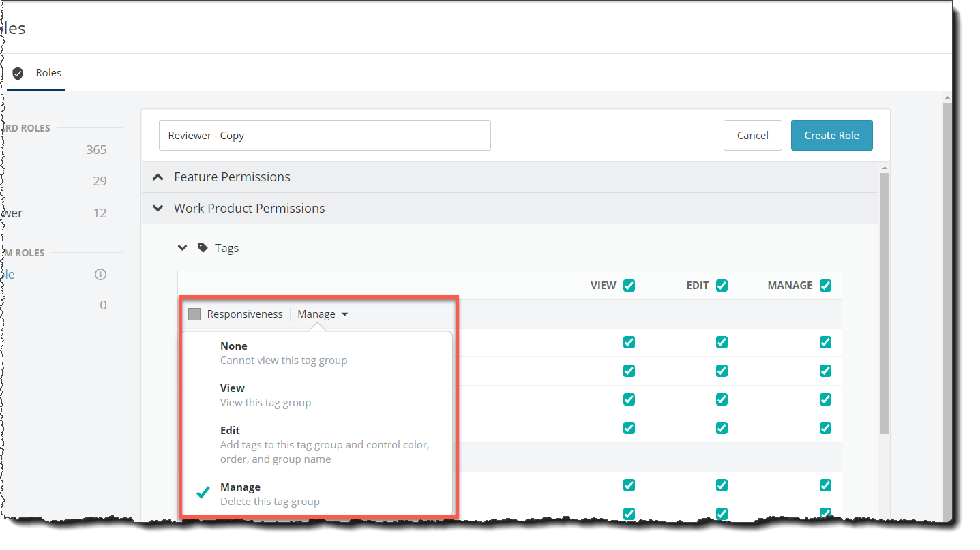Click the teal checkmark next to the Manage option
This screenshot has height=550, width=980.
(x=203, y=493)
